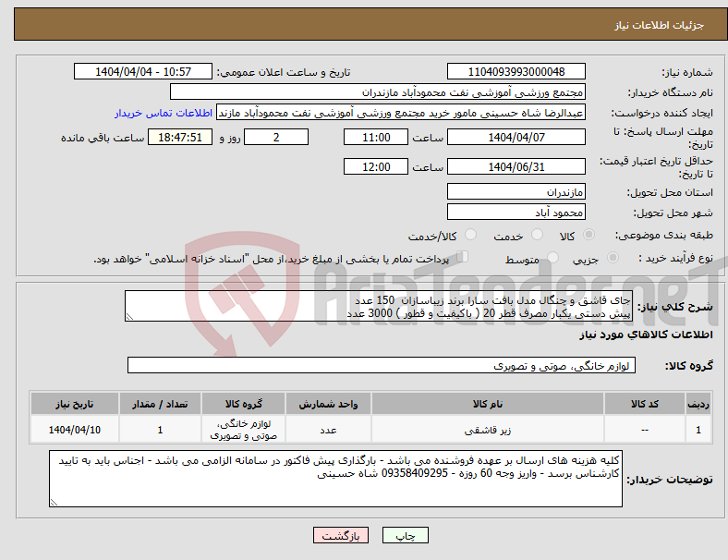
Task: Click the buyer notes text area
Action: (x=335, y=479)
